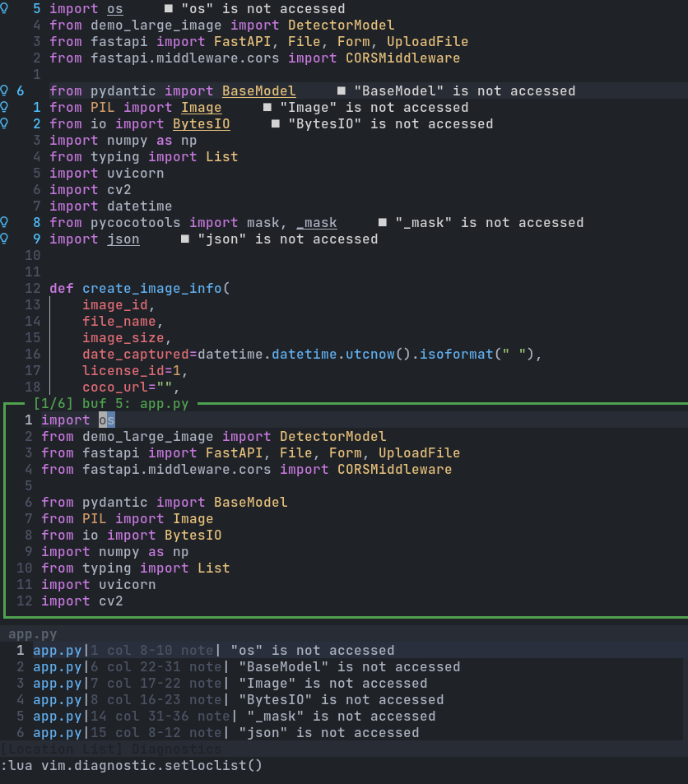Click the underlined 'BytesIO' in the main editor
Image resolution: width=688 pixels, height=784 pixels.
[201, 124]
